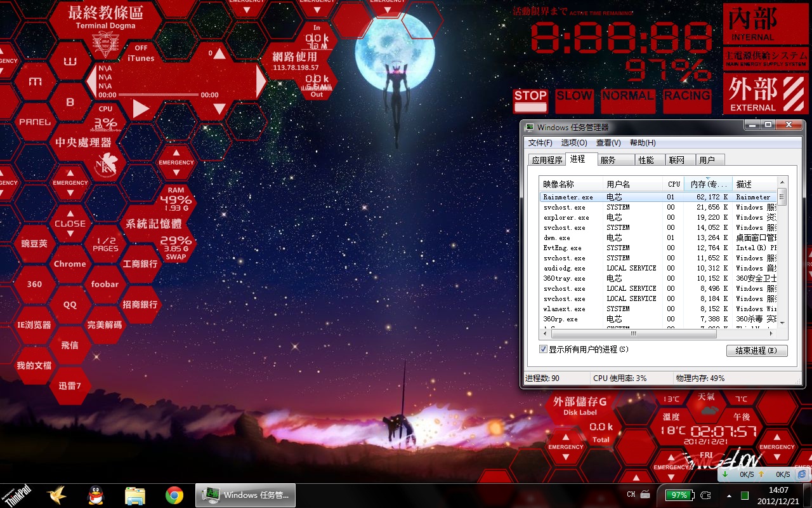
Task: Launch 完美解碼 hexagon shortcut
Action: tap(105, 325)
